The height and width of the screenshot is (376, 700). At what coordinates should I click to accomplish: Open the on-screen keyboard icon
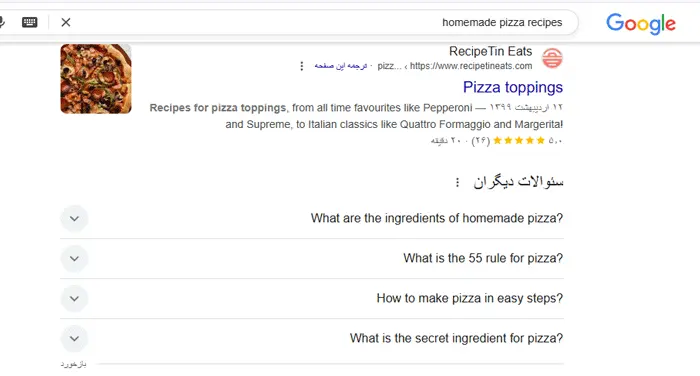pos(30,22)
